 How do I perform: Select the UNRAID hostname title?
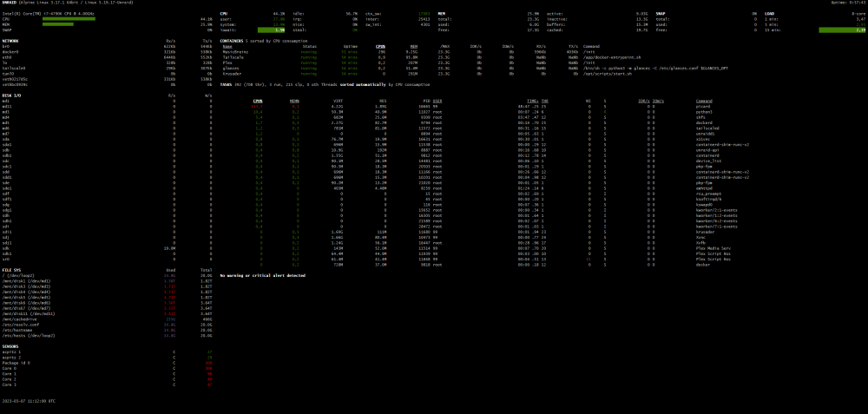(x=10, y=3)
